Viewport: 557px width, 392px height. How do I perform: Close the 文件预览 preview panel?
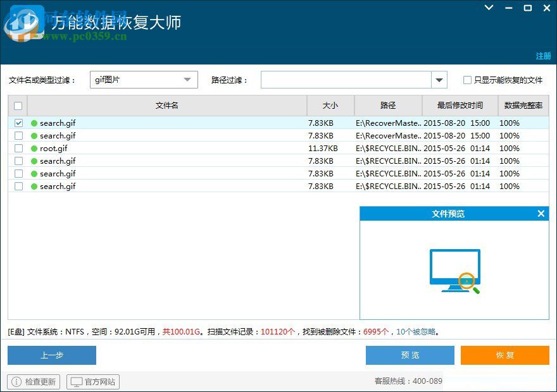point(541,213)
